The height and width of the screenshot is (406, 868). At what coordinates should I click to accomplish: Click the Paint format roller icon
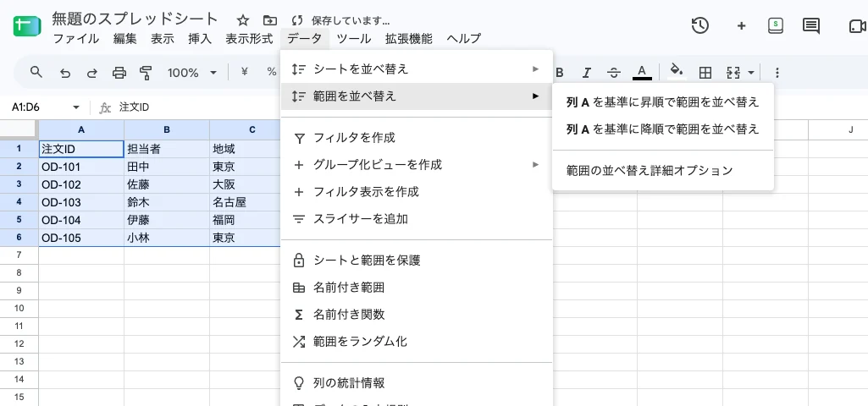[146, 73]
